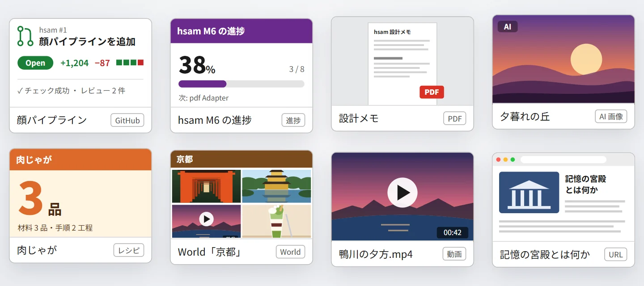Click the hsam M6 の進捗 purple header
This screenshot has width=644, height=286.
coord(241,31)
